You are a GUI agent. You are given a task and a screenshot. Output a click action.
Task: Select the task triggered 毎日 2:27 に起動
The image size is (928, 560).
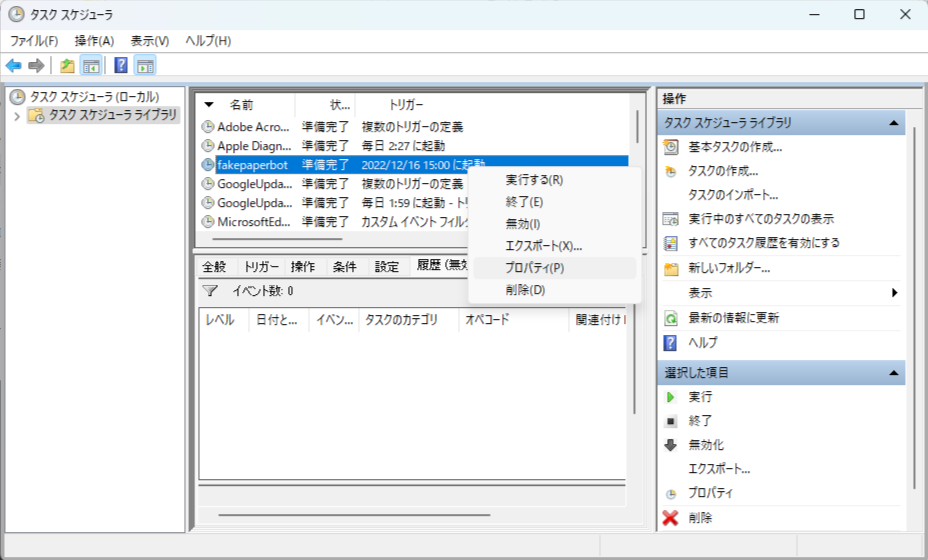[x=414, y=146]
